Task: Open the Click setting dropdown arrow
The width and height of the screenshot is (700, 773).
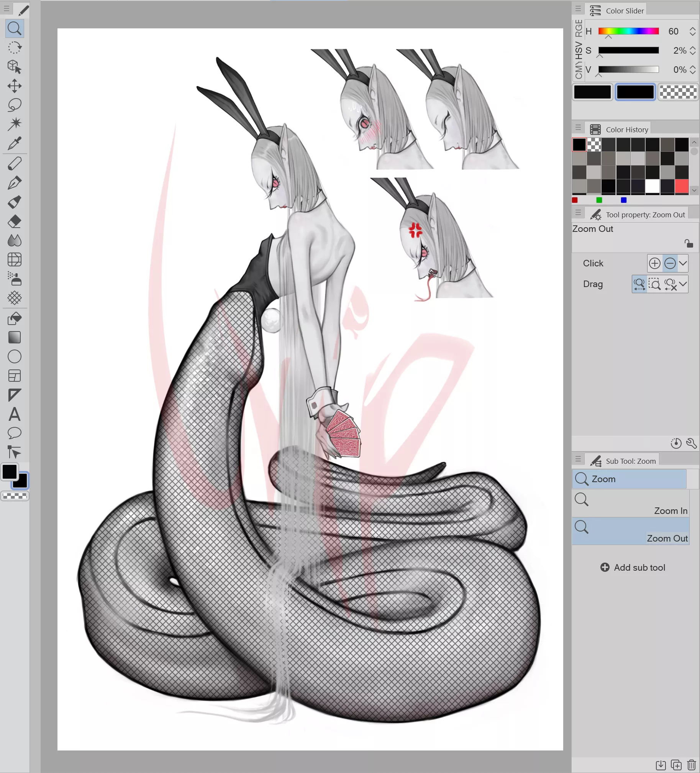Action: 684,263
